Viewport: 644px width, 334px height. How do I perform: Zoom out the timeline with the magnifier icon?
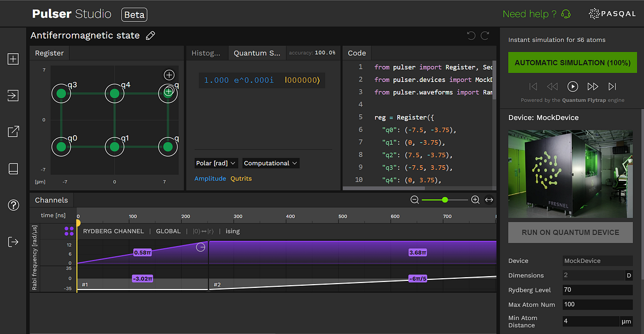(414, 199)
